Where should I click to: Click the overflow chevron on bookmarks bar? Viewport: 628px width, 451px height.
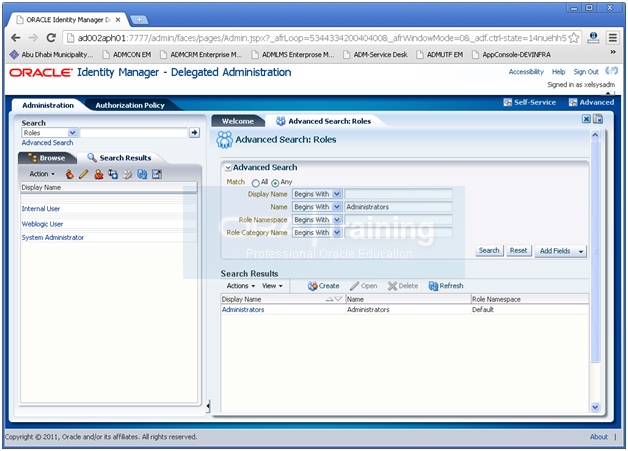(613, 52)
